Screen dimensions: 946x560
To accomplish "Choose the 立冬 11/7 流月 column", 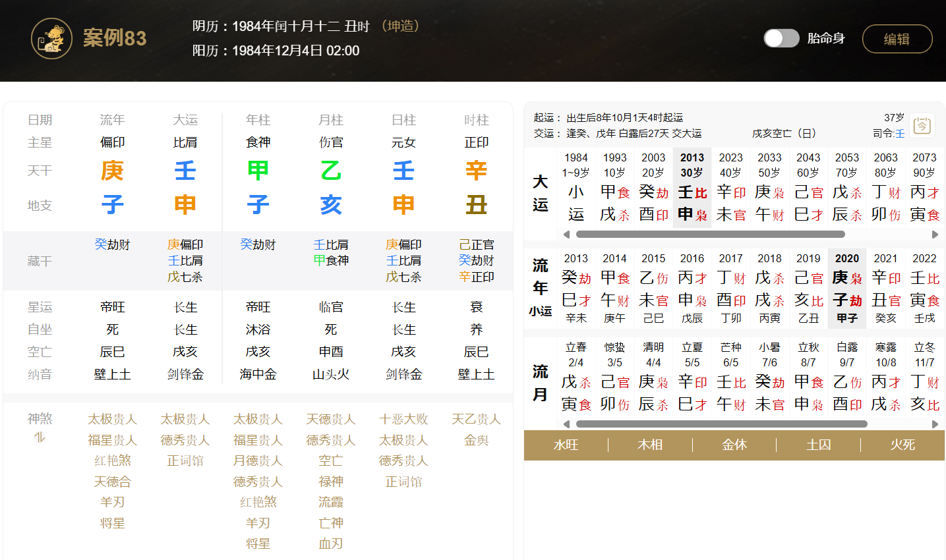I will coord(925,377).
